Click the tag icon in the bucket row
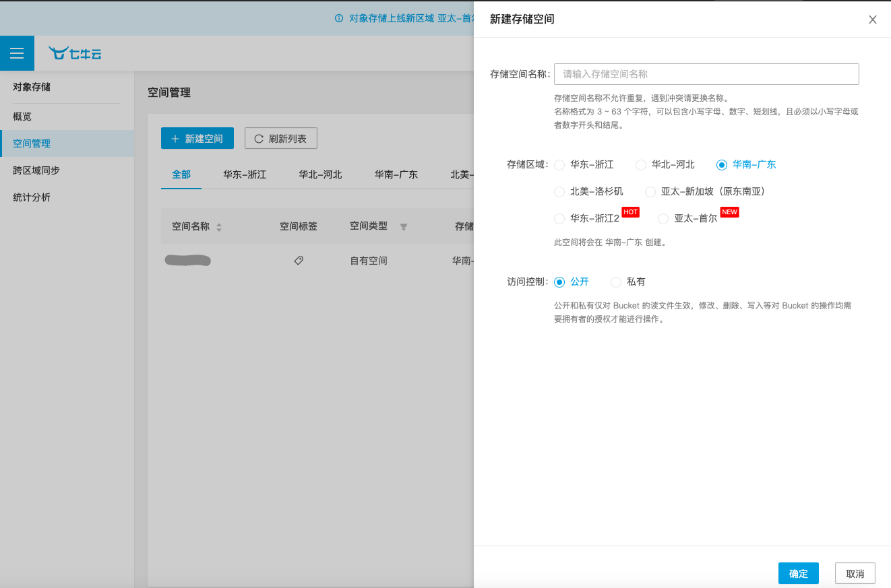Image resolution: width=891 pixels, height=588 pixels. (299, 261)
